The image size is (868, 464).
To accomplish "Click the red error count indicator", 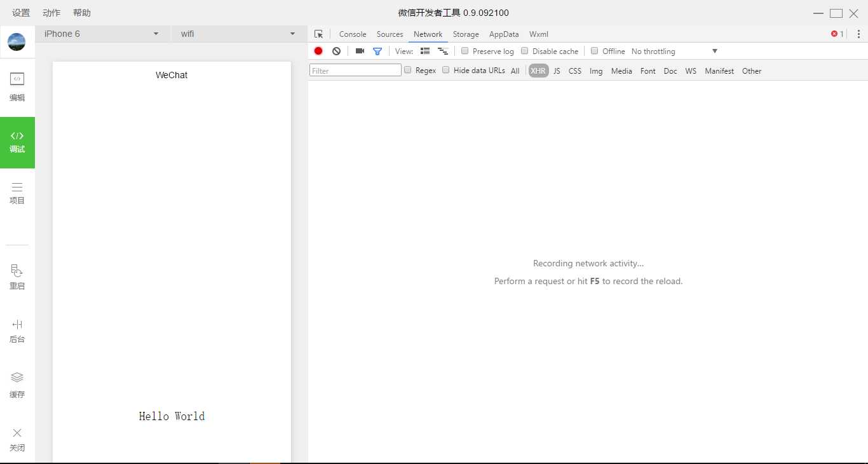I will coord(837,34).
